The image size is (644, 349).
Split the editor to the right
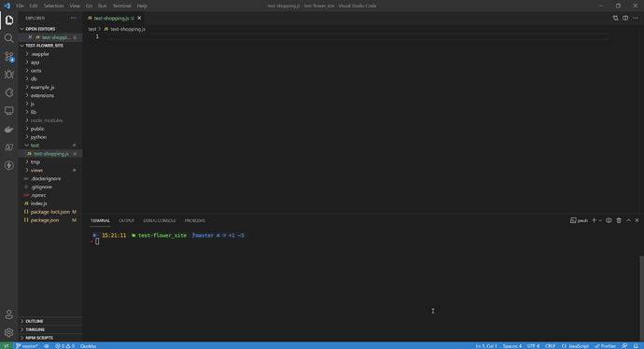[x=625, y=18]
